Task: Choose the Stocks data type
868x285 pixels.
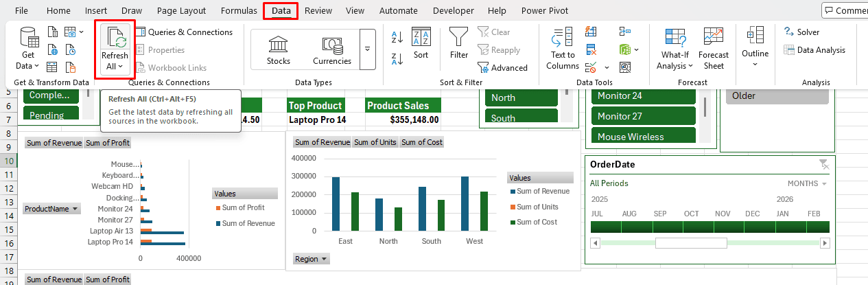Action: (279, 49)
